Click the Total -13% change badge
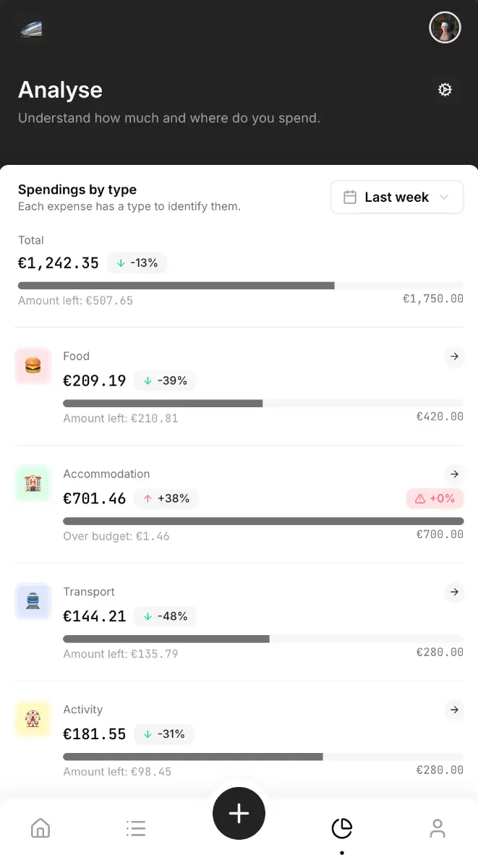This screenshot has width=478, height=868. tap(137, 263)
